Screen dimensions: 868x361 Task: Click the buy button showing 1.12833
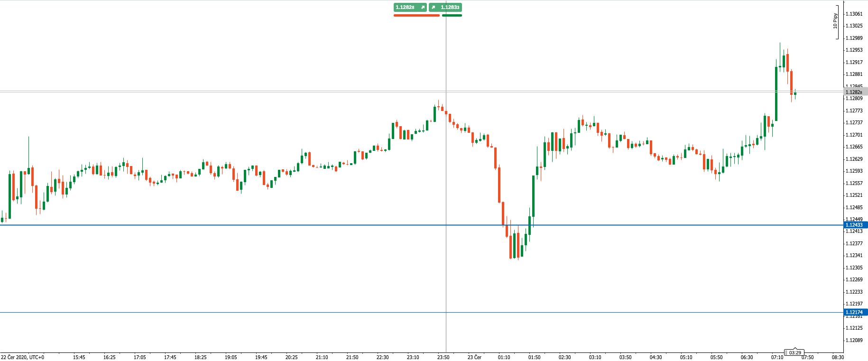point(445,7)
